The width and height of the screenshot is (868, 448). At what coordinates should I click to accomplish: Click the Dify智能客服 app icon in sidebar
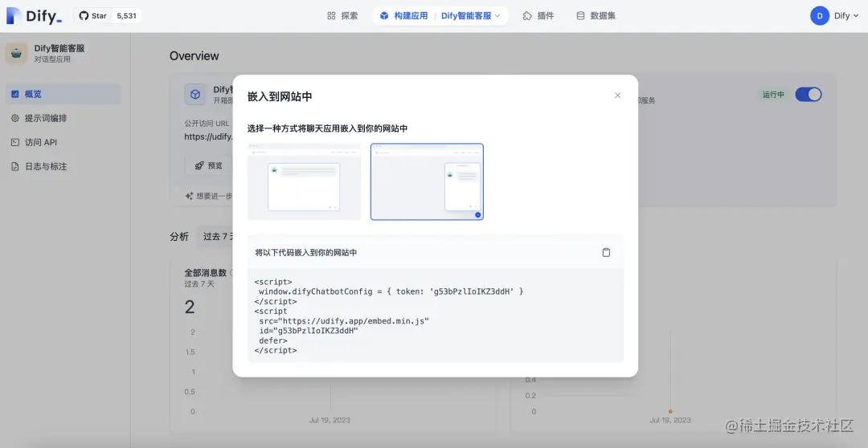click(17, 53)
